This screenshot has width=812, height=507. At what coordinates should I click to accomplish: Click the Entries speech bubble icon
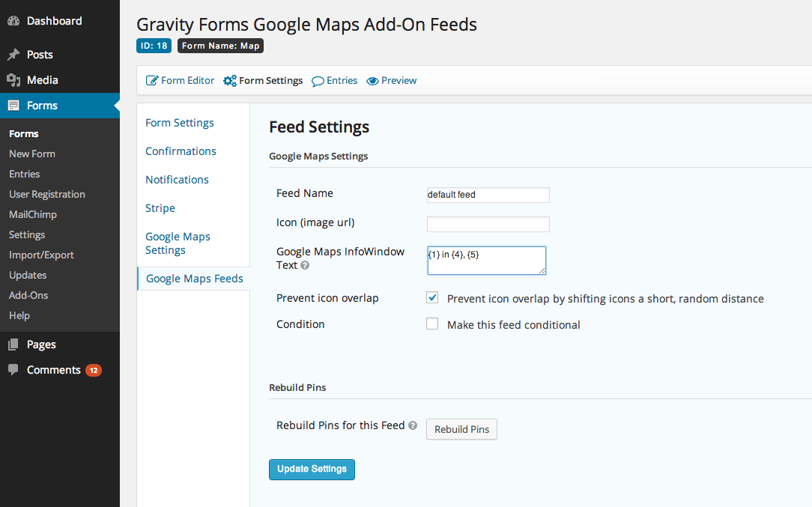pos(318,82)
